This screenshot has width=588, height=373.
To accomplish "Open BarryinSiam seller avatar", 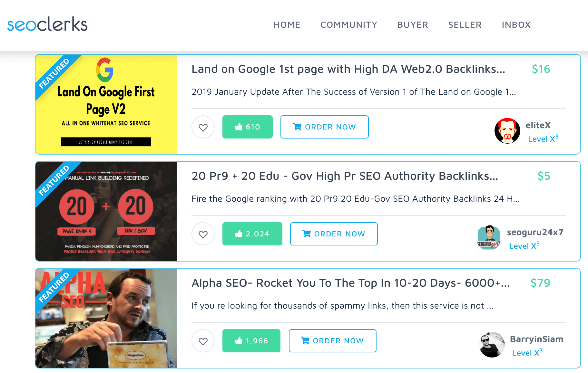I will click(492, 345).
